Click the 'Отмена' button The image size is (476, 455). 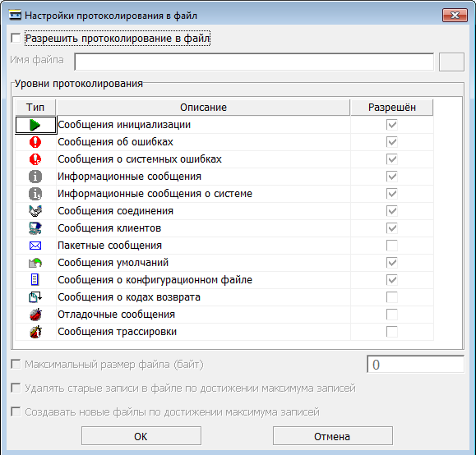point(333,436)
